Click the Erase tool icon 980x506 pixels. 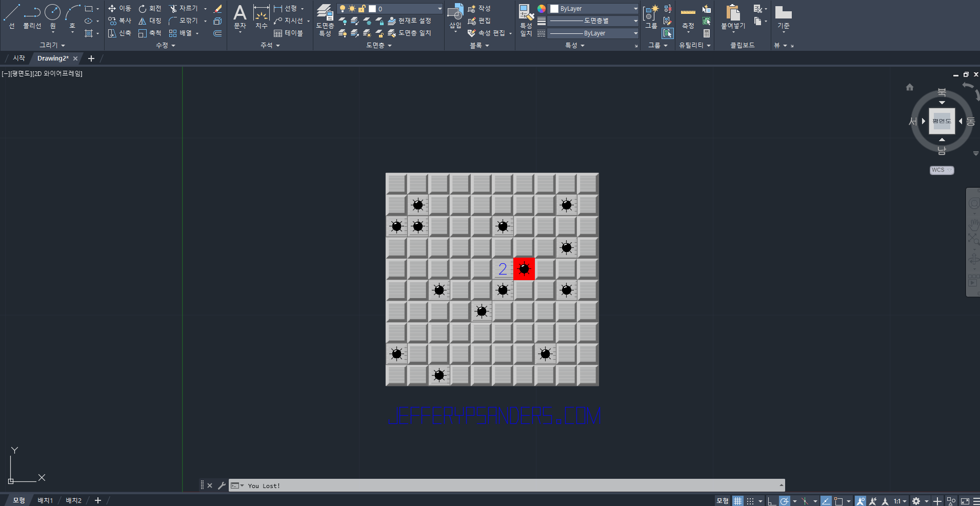217,9
